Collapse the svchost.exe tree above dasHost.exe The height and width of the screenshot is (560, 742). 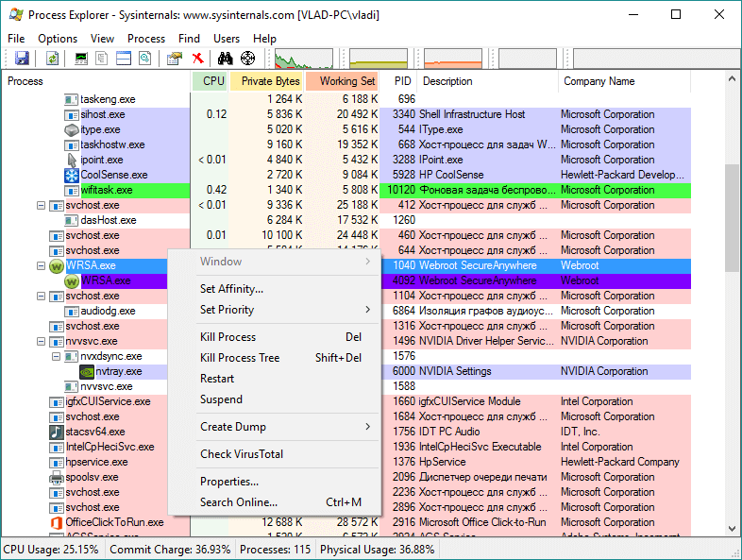click(x=42, y=206)
